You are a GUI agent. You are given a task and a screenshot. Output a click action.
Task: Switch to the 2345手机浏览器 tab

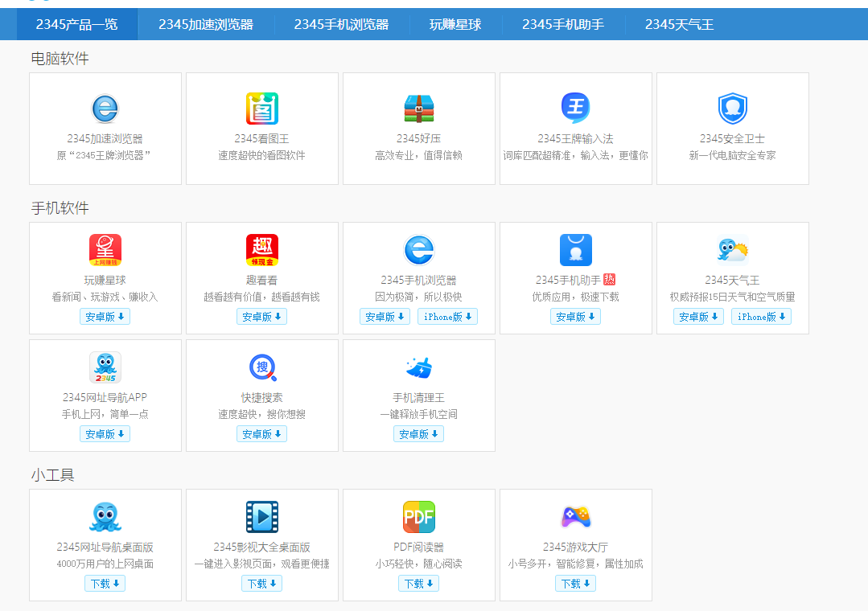341,24
